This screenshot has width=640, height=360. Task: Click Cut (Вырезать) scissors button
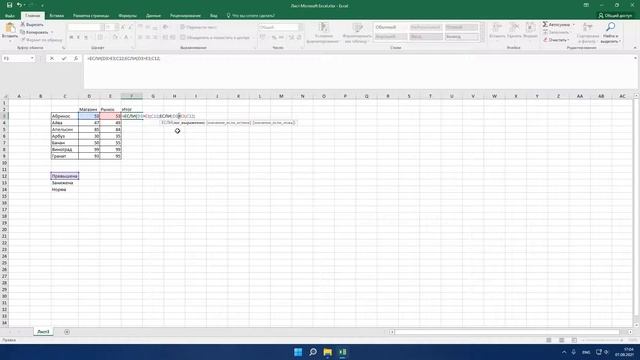click(32, 24)
